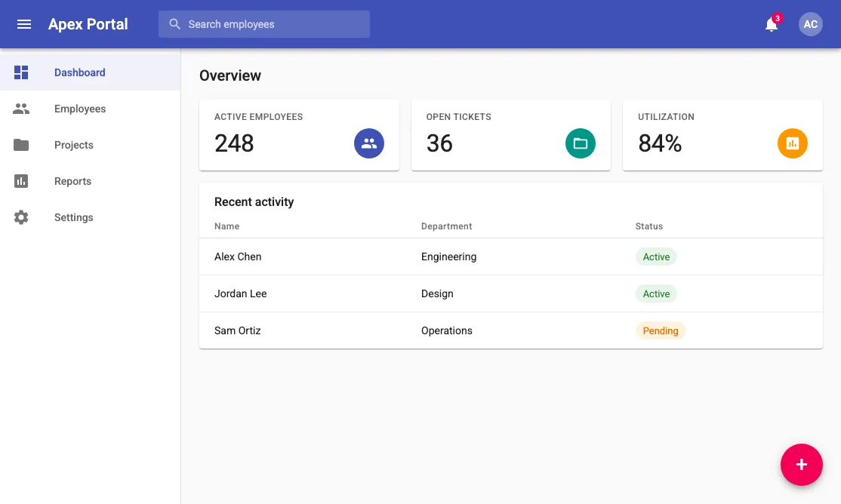Go to Employees in the sidebar
Viewport: 841px width, 504px height.
(90, 109)
